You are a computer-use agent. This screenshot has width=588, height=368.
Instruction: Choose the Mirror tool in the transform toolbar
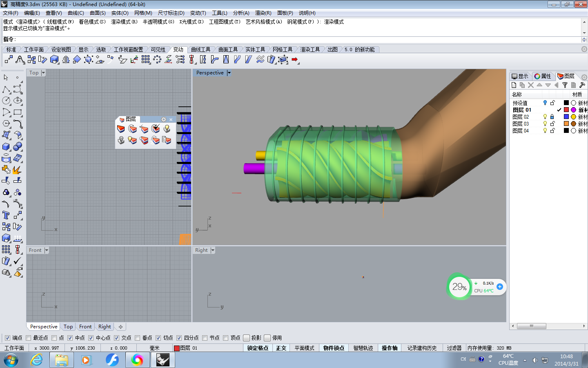[x=66, y=60]
